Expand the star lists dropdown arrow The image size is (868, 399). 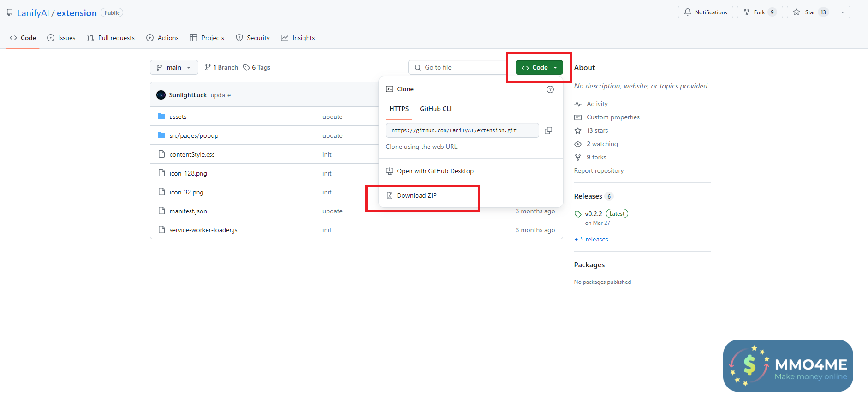[x=843, y=12]
